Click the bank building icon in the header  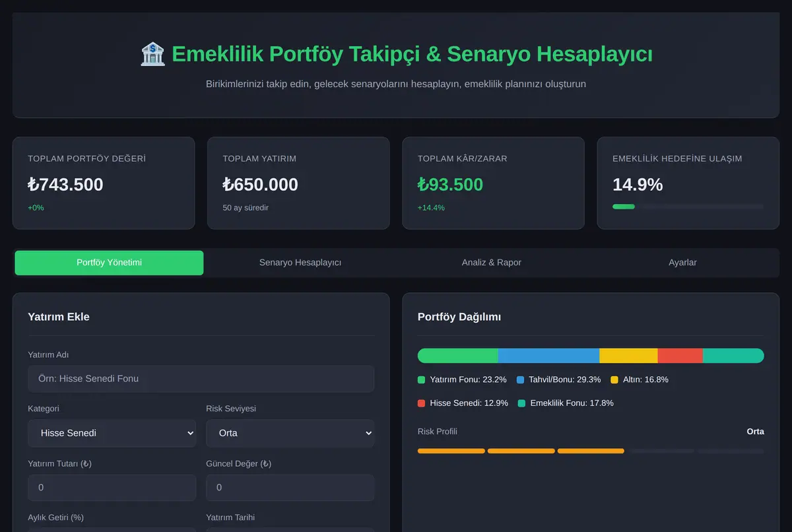coord(152,54)
